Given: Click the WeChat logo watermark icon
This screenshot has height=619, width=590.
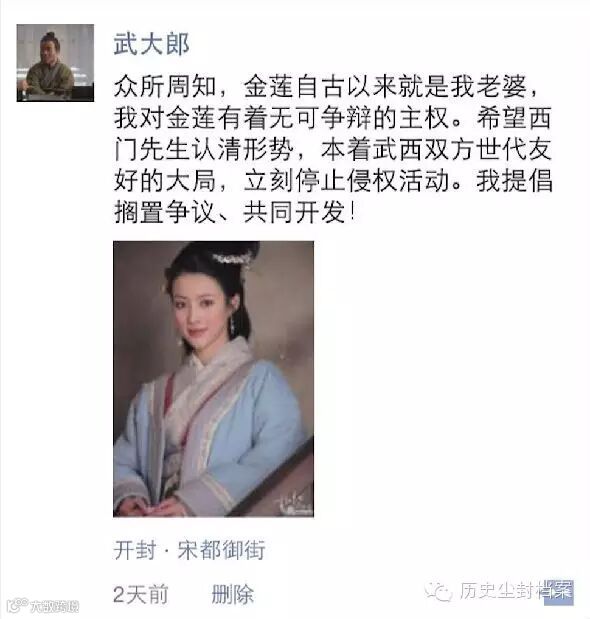Looking at the screenshot, I should pyautogui.click(x=439, y=591).
